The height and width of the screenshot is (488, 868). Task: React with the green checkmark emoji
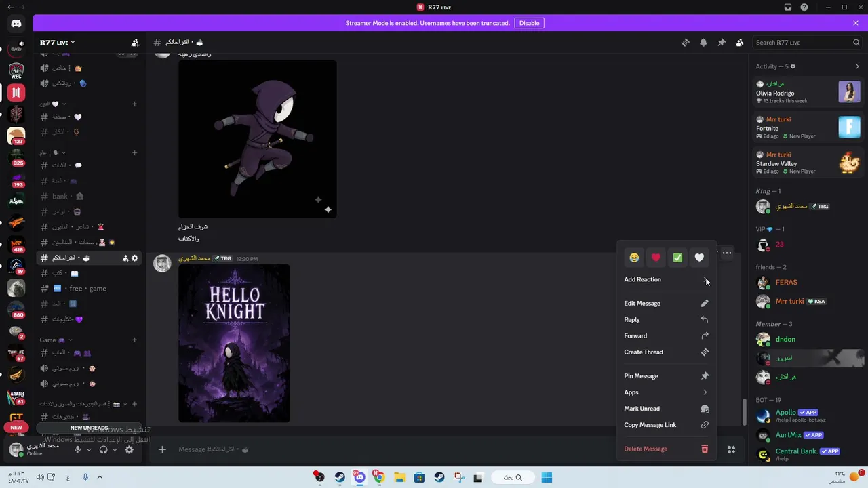pos(677,258)
